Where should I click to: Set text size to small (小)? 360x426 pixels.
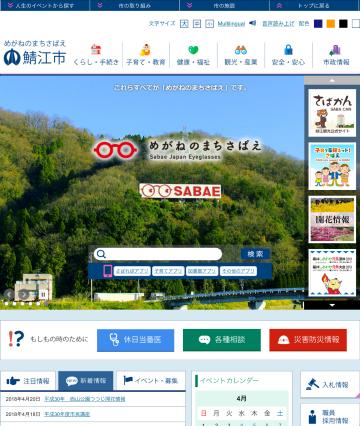(x=209, y=24)
